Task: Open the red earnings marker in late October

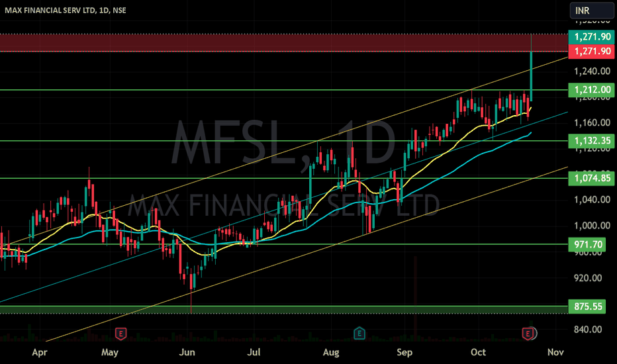Action: tap(527, 334)
